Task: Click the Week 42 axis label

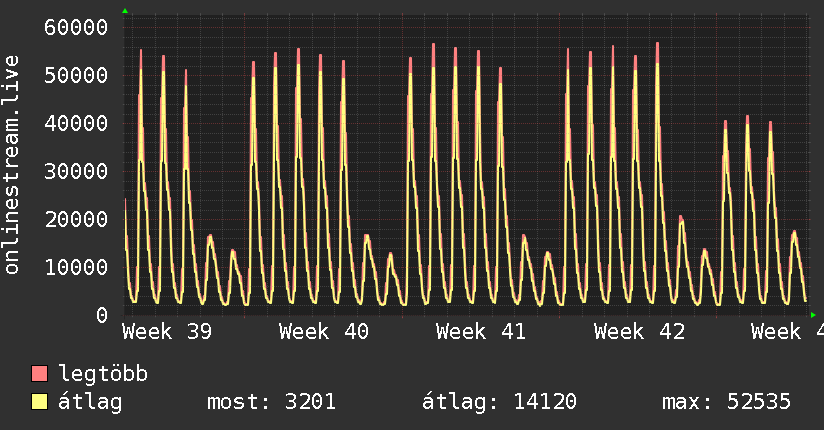Action: 639,331
